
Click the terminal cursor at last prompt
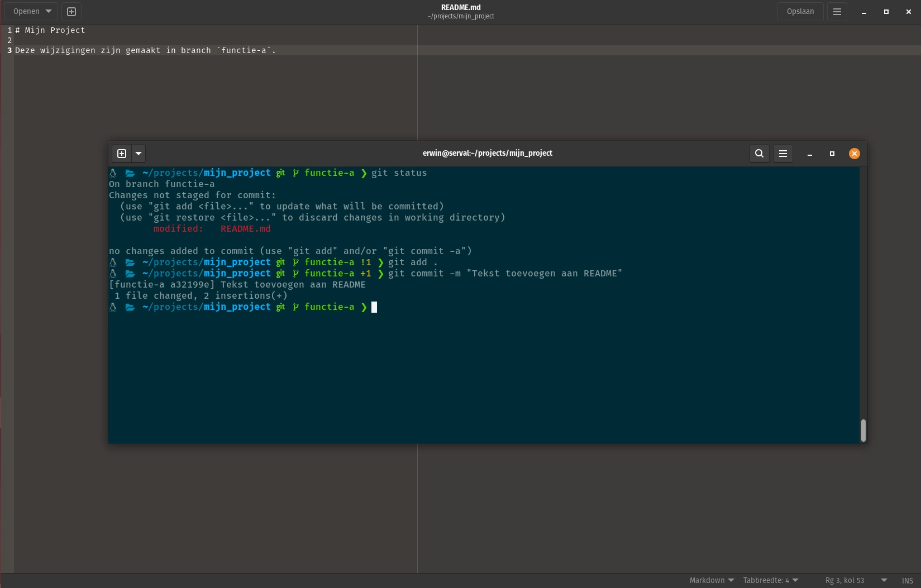[x=374, y=307]
